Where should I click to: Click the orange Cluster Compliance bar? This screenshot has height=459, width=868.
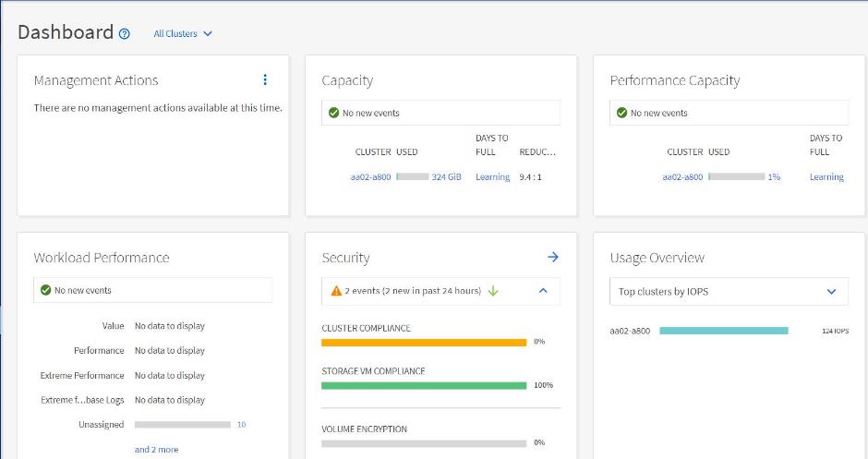pos(424,343)
